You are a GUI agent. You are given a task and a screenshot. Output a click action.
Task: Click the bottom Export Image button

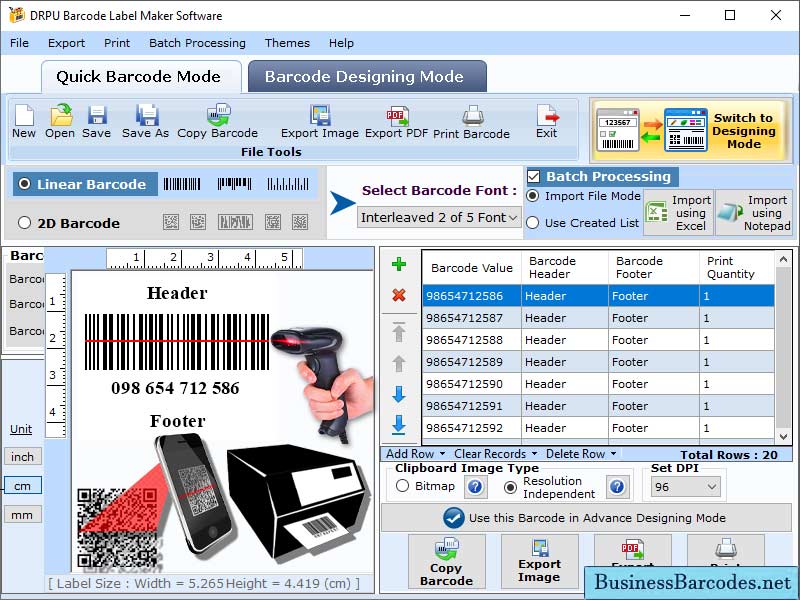(539, 560)
